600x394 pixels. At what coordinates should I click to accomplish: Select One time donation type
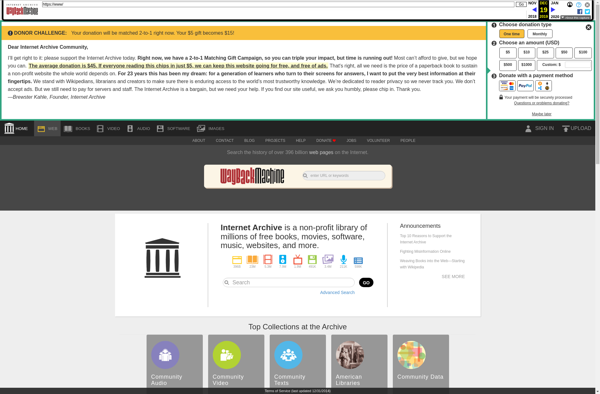tap(512, 34)
